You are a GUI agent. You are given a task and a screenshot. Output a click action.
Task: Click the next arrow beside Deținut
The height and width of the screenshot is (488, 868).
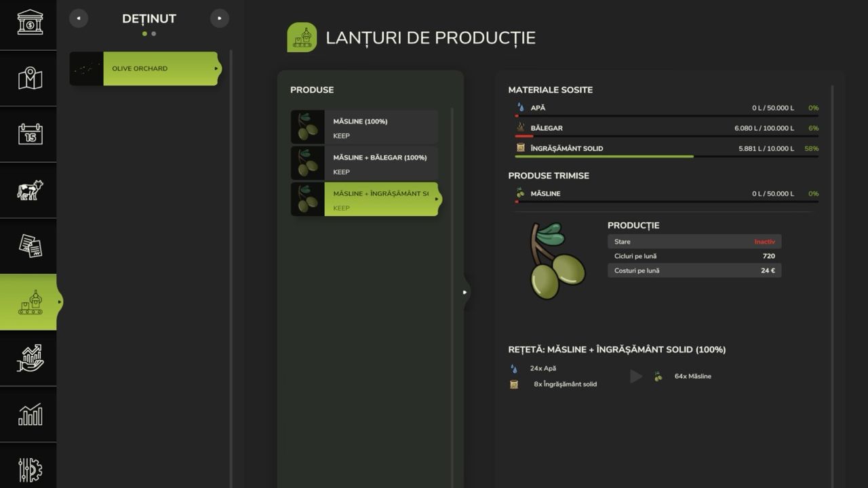220,18
